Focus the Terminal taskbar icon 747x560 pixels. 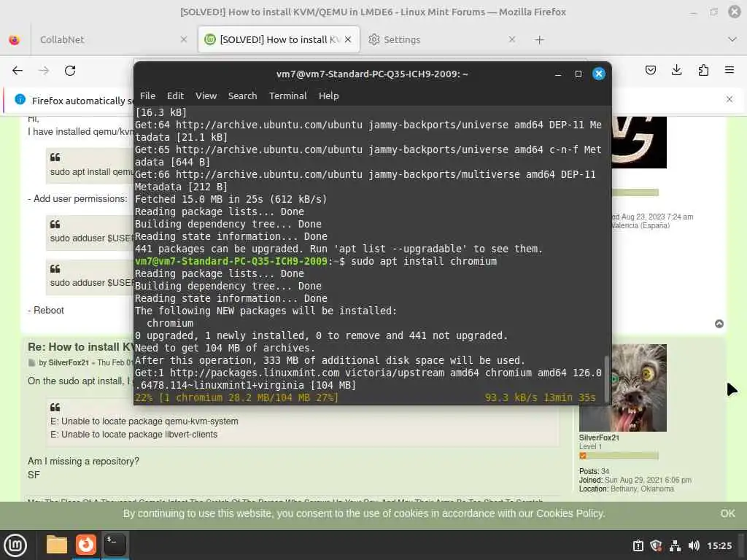click(x=115, y=545)
